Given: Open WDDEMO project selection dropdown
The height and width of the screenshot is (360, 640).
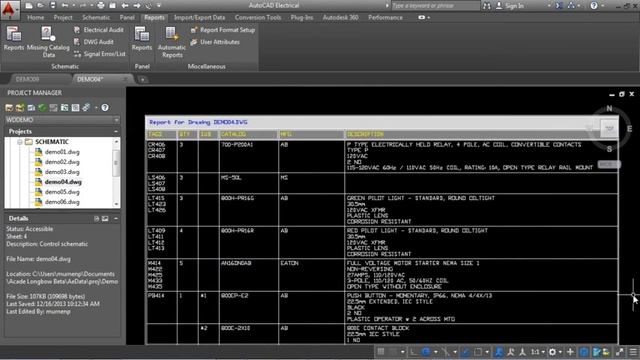Looking at the screenshot, I should 62,120.
